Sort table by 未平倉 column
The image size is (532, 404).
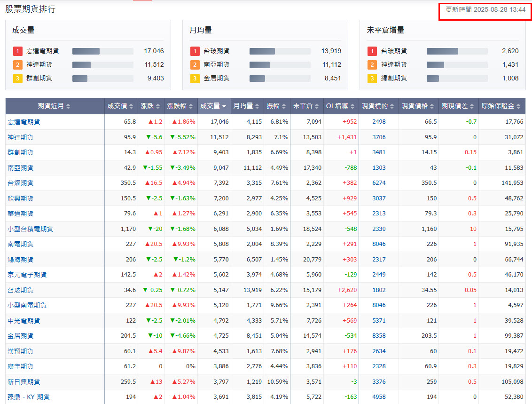tap(306, 106)
